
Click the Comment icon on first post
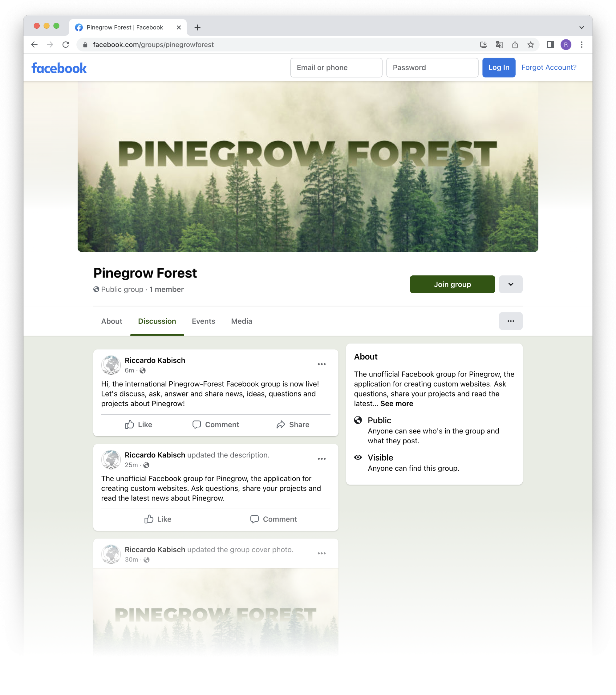(215, 424)
